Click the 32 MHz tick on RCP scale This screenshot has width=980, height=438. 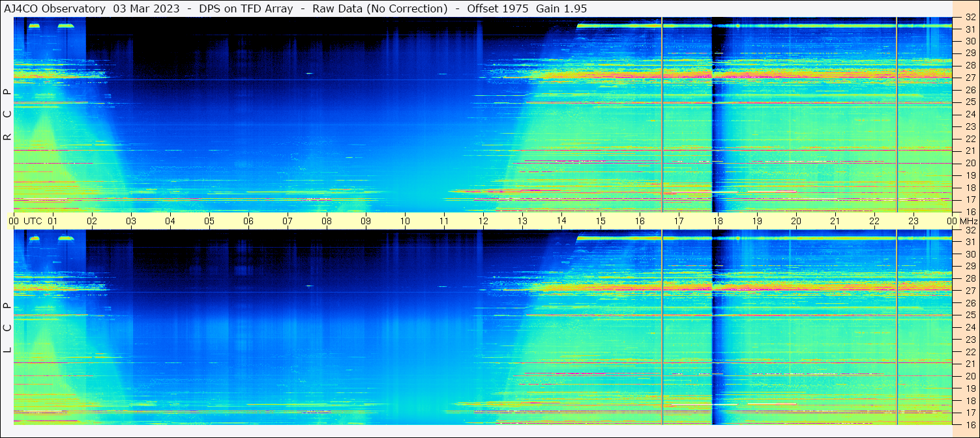point(970,18)
